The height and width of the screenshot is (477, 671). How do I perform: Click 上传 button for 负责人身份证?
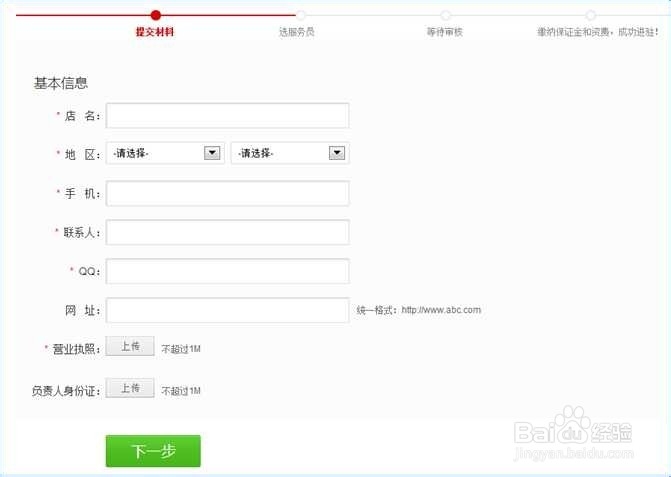coord(130,388)
